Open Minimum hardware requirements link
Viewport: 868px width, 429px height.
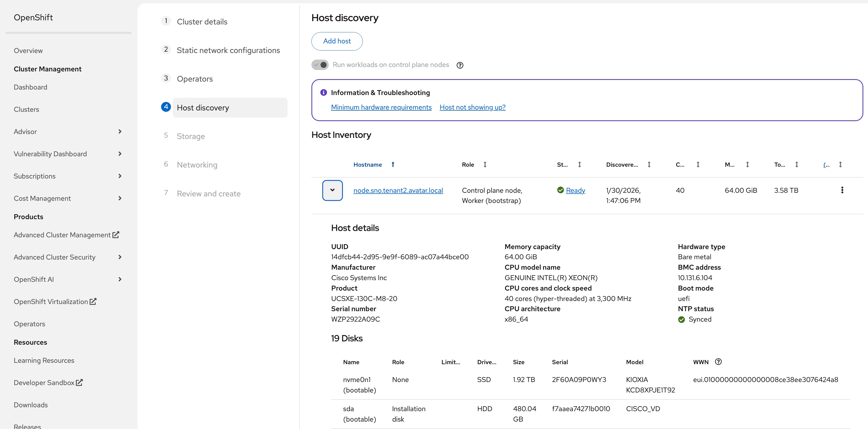pos(381,107)
